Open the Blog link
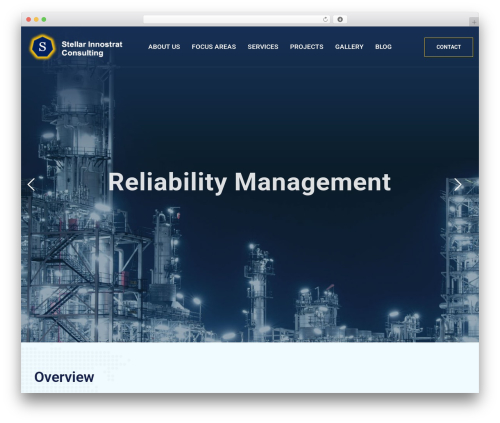 [383, 47]
